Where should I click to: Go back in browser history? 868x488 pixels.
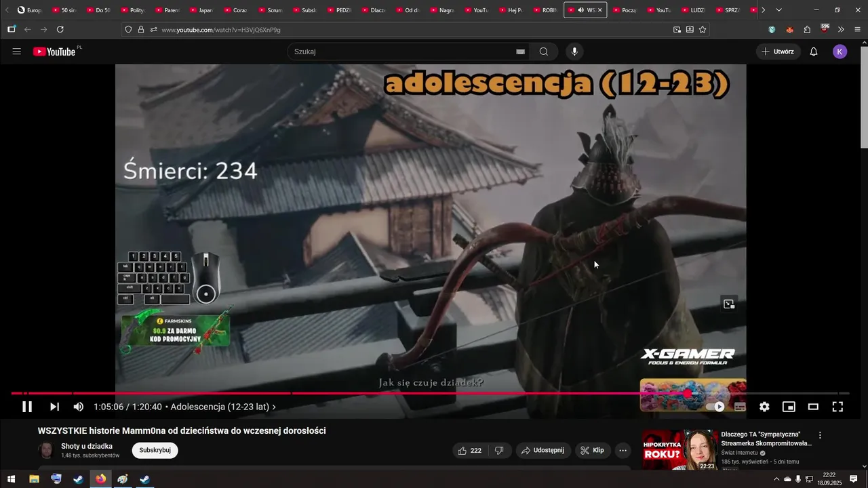click(x=27, y=30)
